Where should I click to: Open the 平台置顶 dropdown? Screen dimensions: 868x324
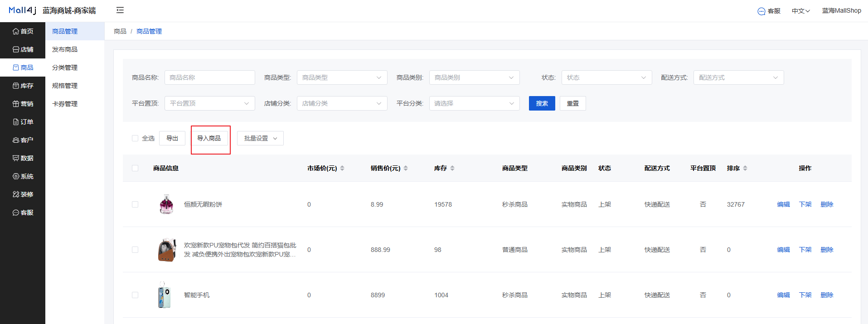click(210, 103)
